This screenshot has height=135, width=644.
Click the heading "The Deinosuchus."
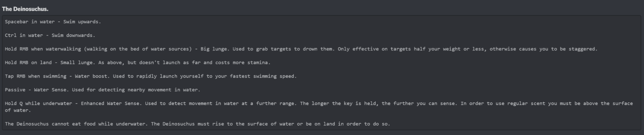click(x=25, y=9)
